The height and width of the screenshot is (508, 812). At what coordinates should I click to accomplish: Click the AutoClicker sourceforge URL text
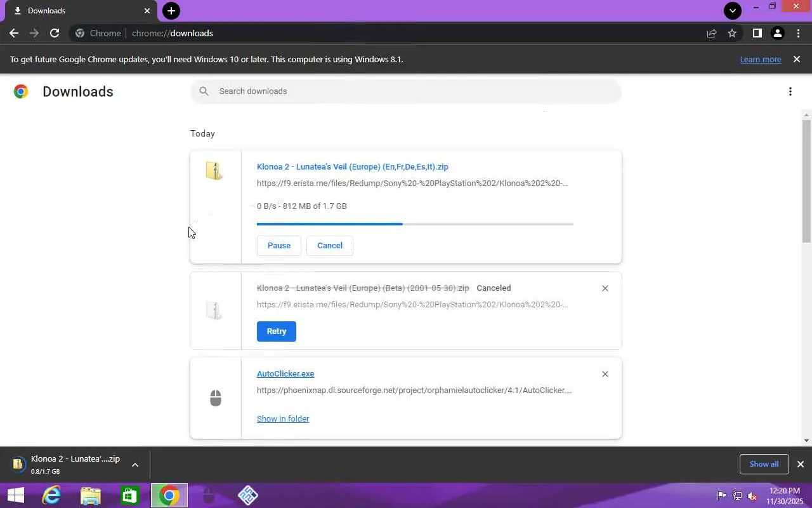coord(414,391)
